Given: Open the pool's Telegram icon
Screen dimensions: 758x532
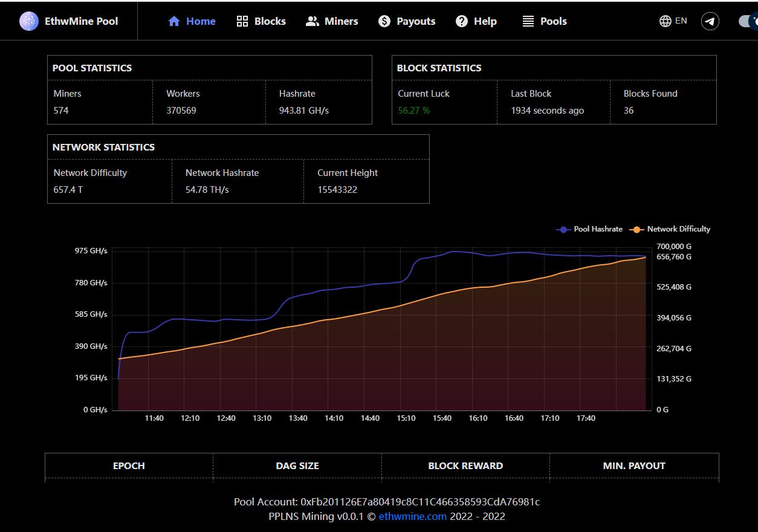Looking at the screenshot, I should [710, 20].
